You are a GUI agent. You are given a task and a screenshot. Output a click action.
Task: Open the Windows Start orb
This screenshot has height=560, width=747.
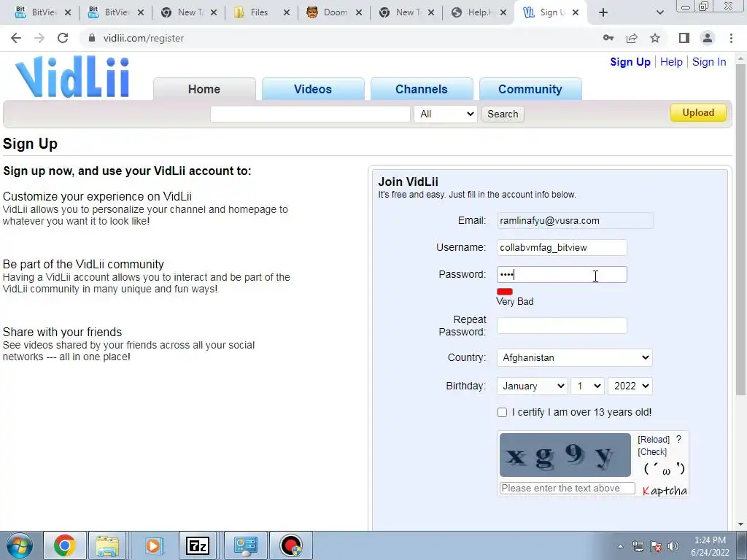tap(19, 545)
